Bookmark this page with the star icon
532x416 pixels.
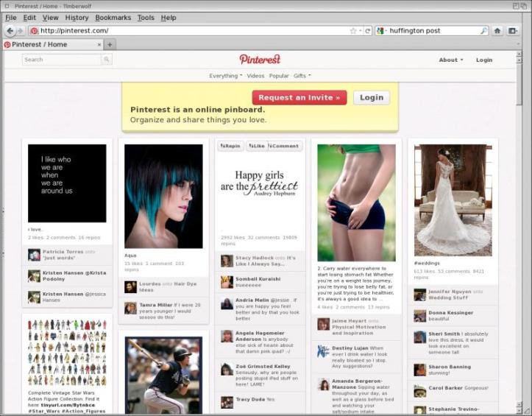click(x=353, y=31)
